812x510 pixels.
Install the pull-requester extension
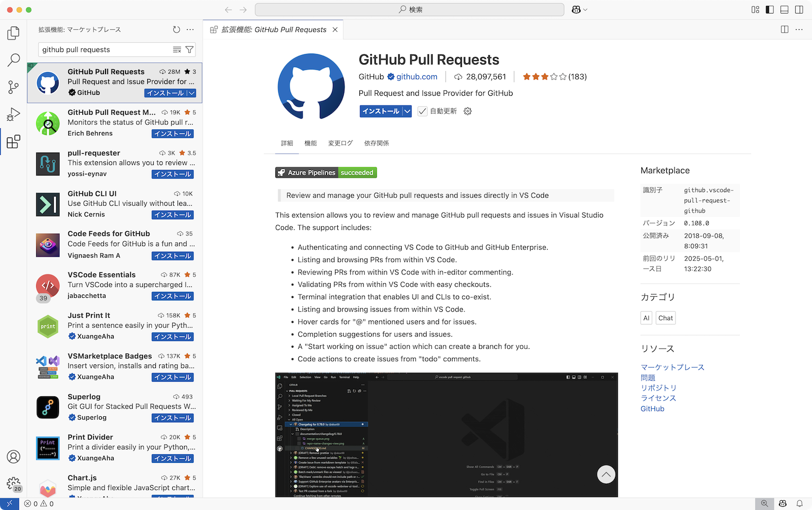(x=173, y=174)
